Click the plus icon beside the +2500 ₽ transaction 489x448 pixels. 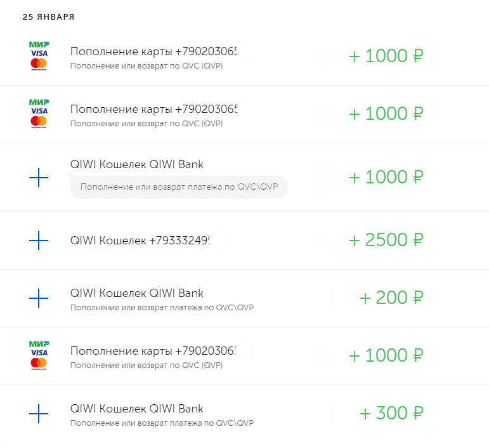point(39,240)
